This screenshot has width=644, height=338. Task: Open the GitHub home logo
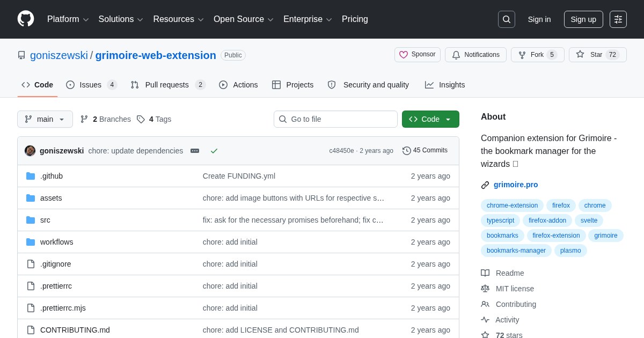[x=26, y=19]
